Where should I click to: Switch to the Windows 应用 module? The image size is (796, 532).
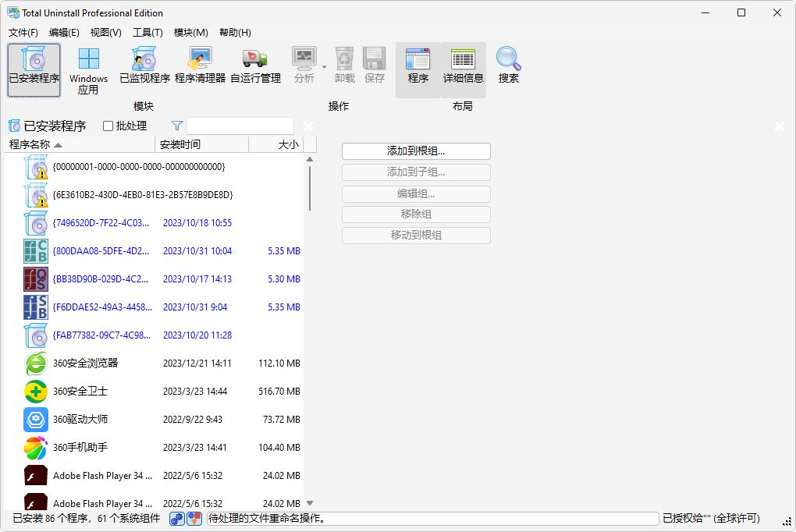tap(88, 69)
